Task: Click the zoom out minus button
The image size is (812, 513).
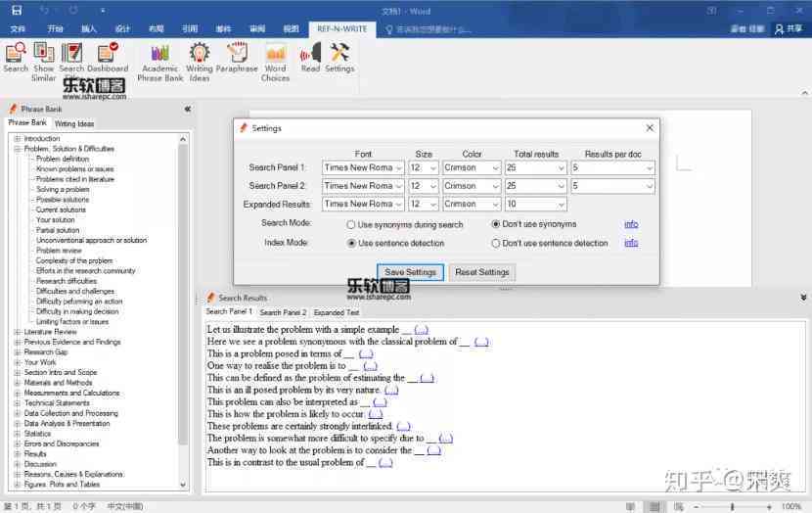Action: (x=697, y=506)
